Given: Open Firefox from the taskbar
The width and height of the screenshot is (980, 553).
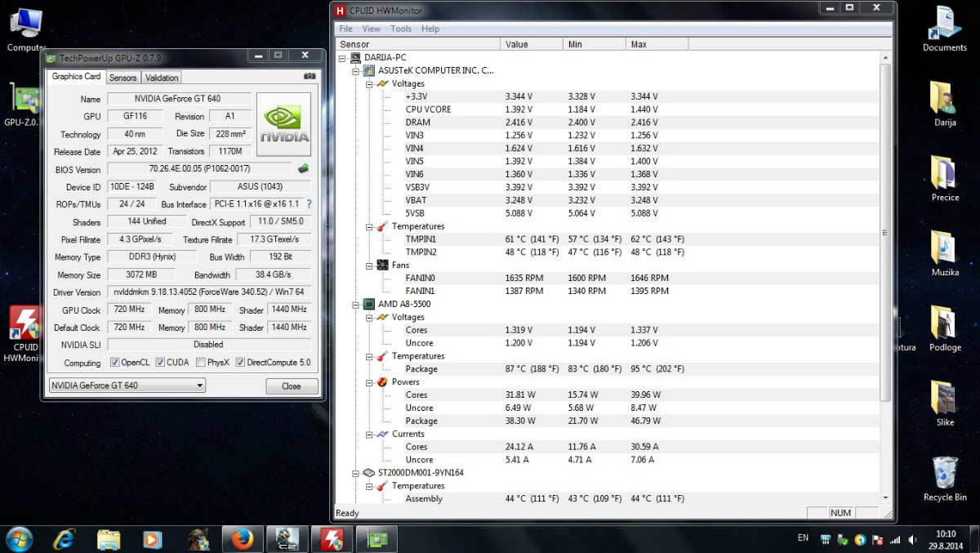Looking at the screenshot, I should (x=242, y=539).
